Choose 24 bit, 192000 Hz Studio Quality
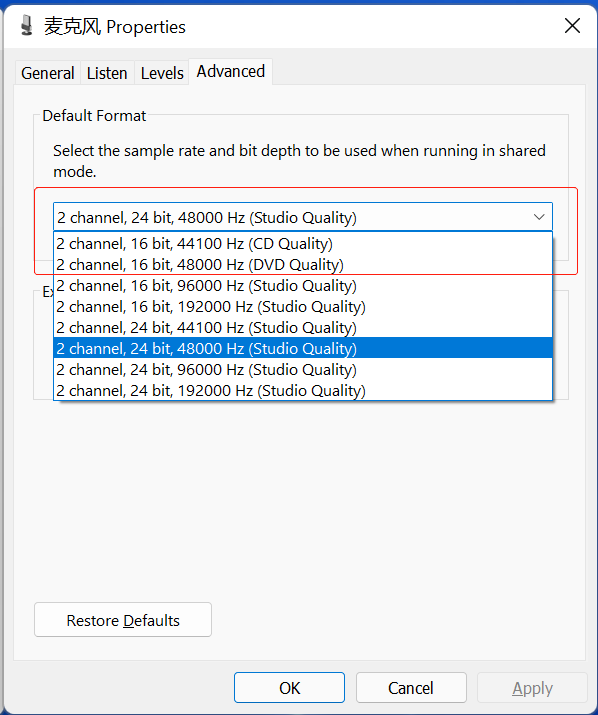 pos(303,390)
